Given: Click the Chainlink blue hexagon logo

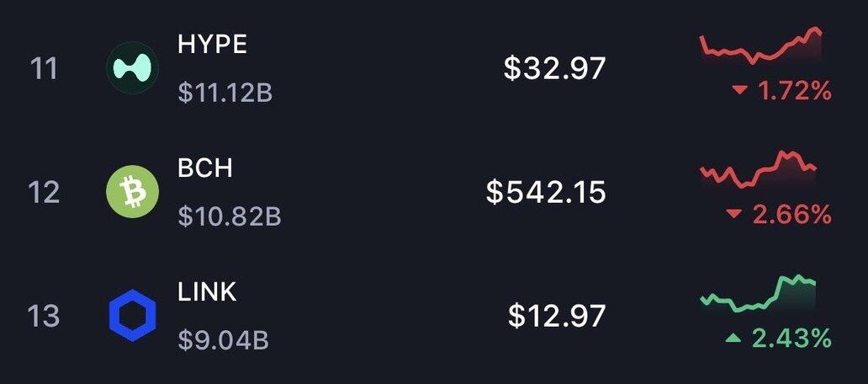Looking at the screenshot, I should click(133, 316).
